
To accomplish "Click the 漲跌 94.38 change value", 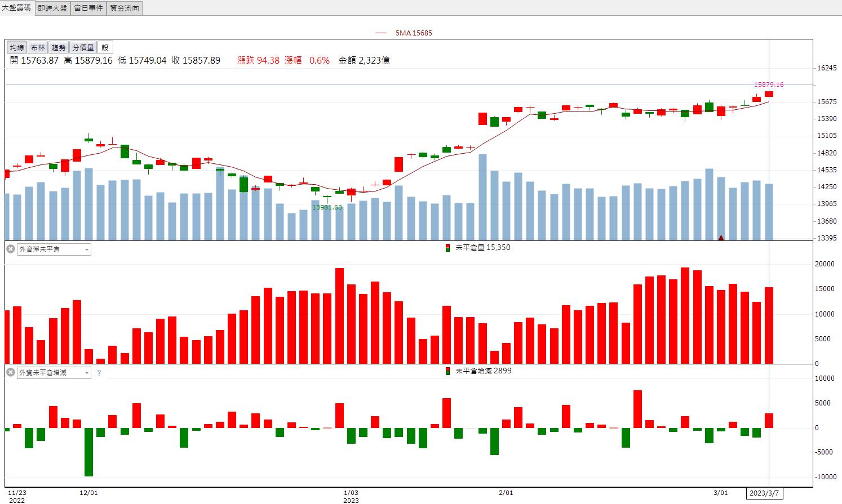I will (x=259, y=60).
